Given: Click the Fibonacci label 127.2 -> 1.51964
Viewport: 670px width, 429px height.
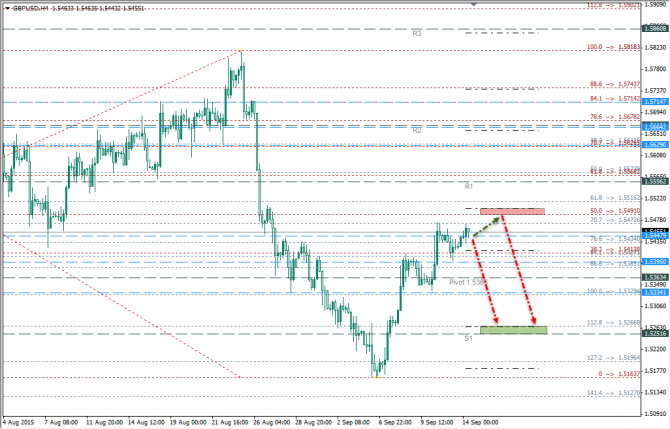Looking at the screenshot, I should click(x=613, y=358).
